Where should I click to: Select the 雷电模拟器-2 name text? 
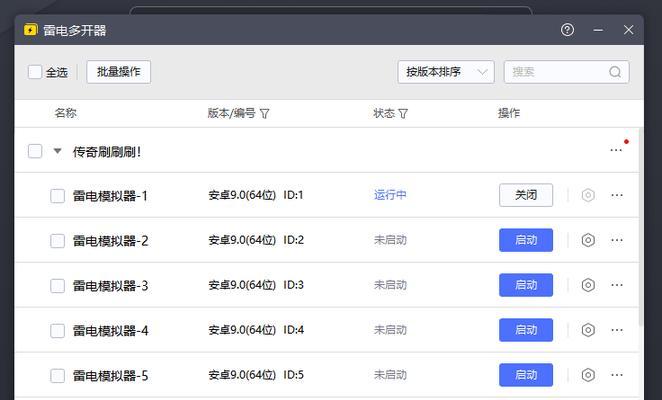(110, 241)
